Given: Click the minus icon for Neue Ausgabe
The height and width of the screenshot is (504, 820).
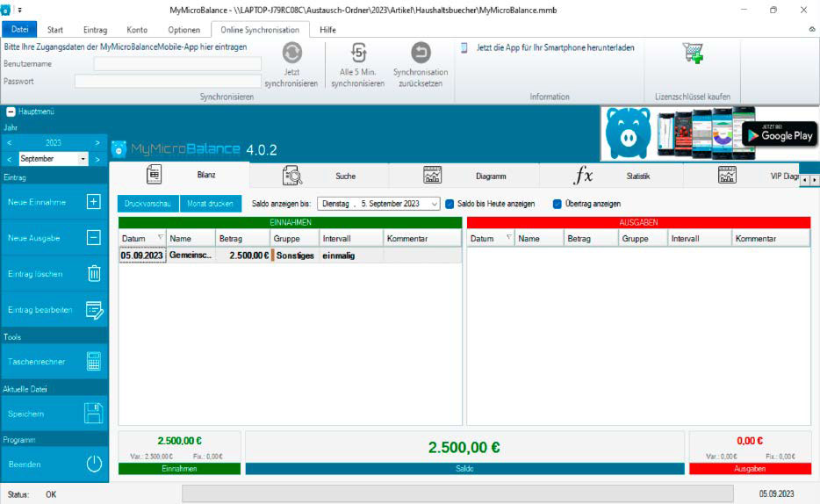Looking at the screenshot, I should (94, 238).
